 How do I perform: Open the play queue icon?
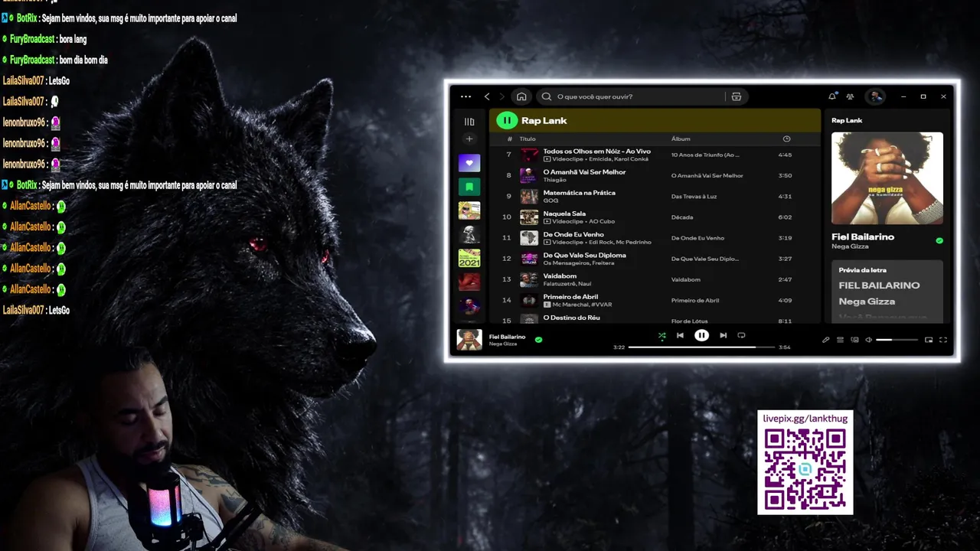(x=840, y=340)
